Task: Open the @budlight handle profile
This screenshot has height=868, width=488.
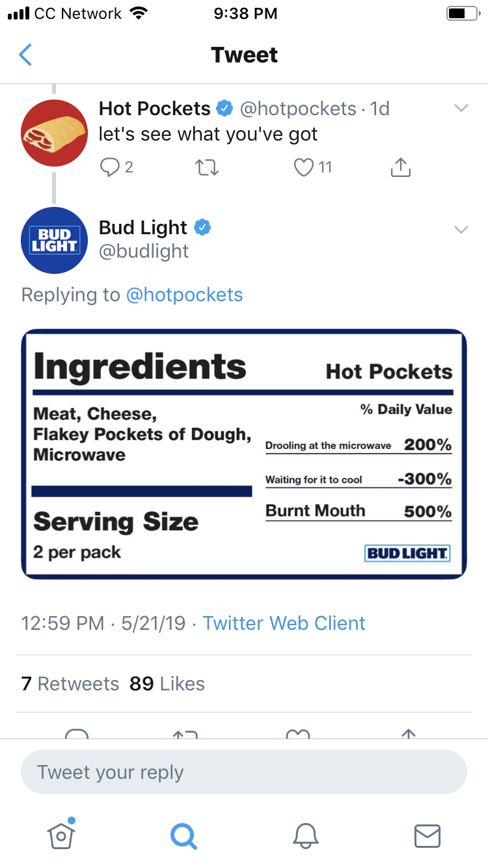Action: pyautogui.click(x=144, y=252)
